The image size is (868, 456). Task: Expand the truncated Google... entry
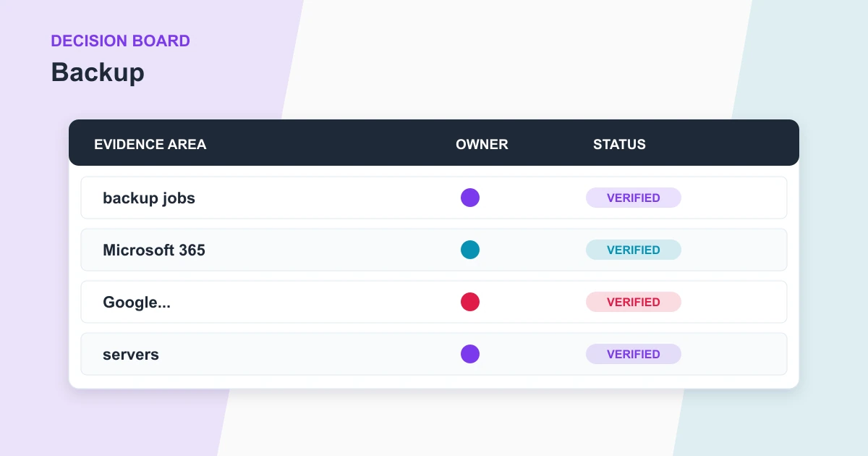(137, 303)
